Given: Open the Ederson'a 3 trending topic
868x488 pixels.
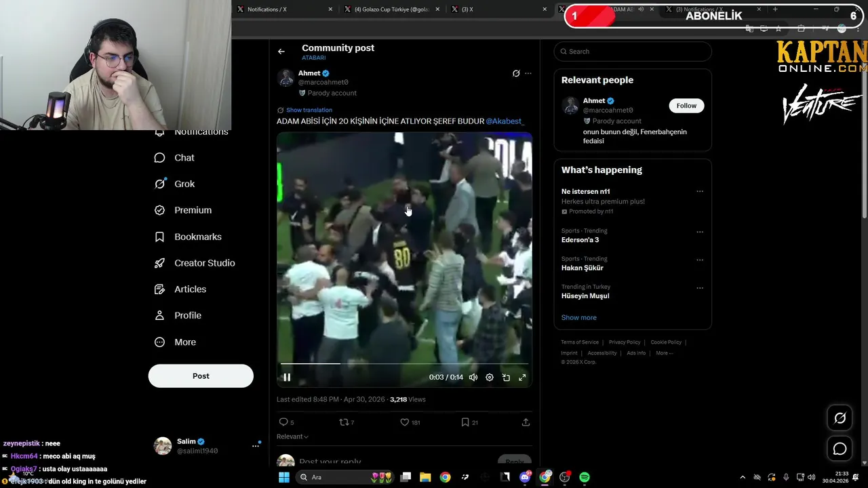Looking at the screenshot, I should click(x=580, y=240).
